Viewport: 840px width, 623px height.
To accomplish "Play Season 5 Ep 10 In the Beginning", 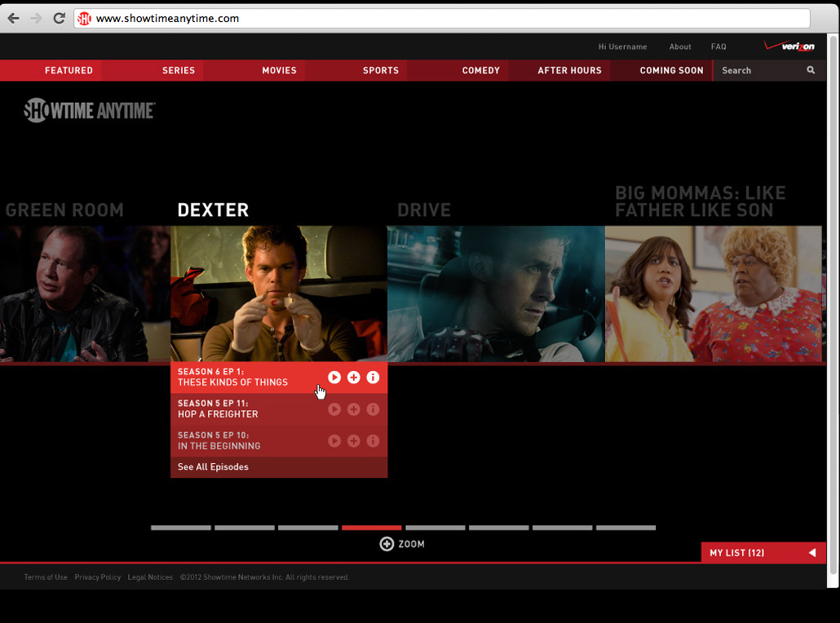I will pyautogui.click(x=334, y=441).
